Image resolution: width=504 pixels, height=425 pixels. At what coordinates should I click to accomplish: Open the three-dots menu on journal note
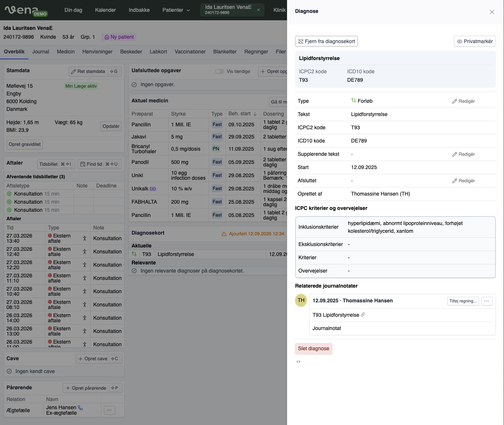click(486, 301)
